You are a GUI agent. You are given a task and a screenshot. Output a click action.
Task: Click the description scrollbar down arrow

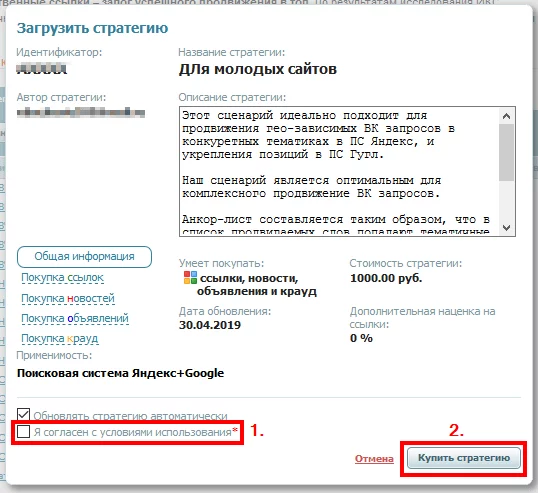pyautogui.click(x=506, y=227)
